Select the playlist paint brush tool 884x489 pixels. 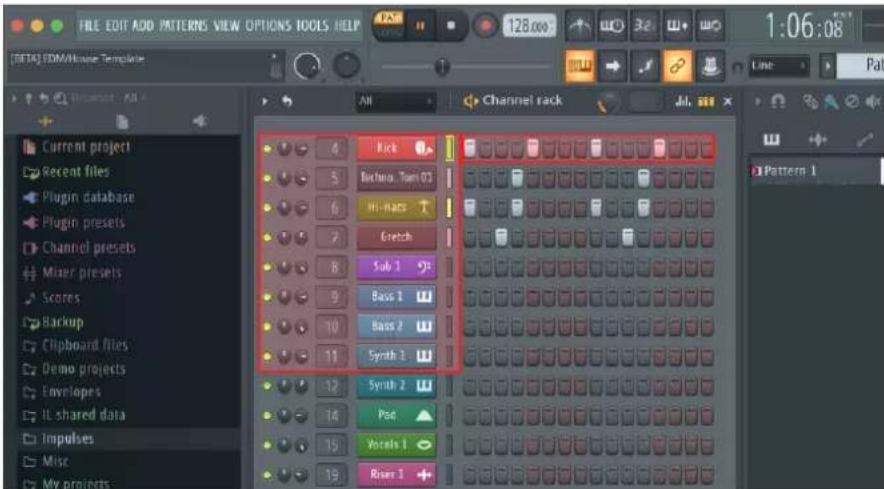[832, 102]
